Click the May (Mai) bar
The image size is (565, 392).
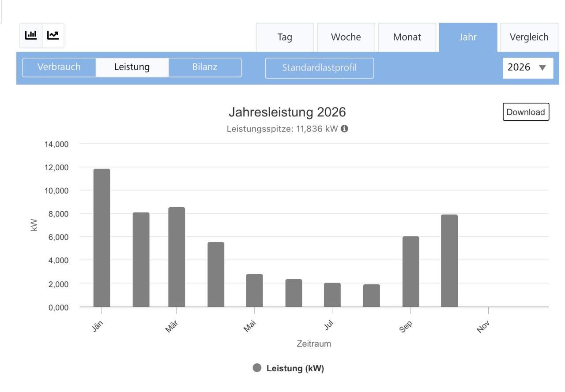[x=255, y=291]
